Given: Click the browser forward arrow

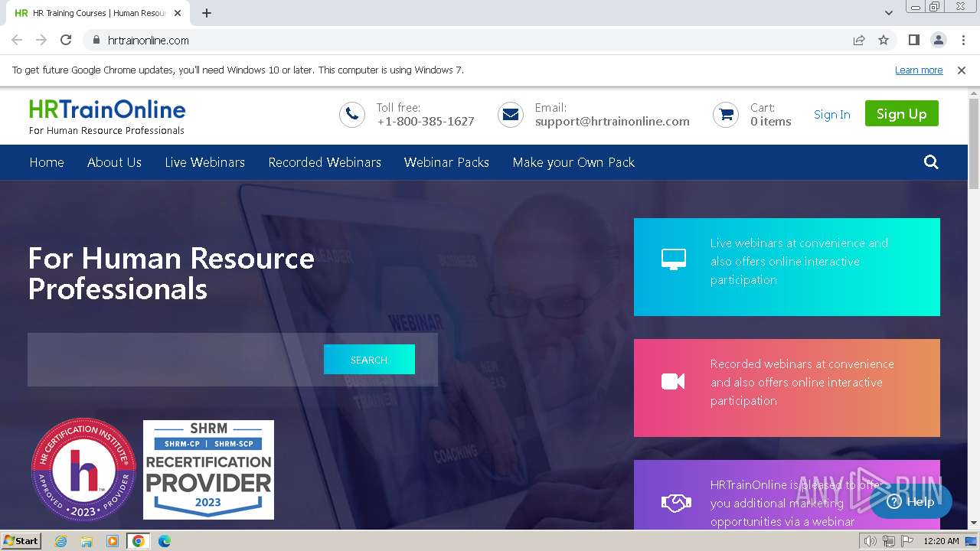Looking at the screenshot, I should [41, 40].
